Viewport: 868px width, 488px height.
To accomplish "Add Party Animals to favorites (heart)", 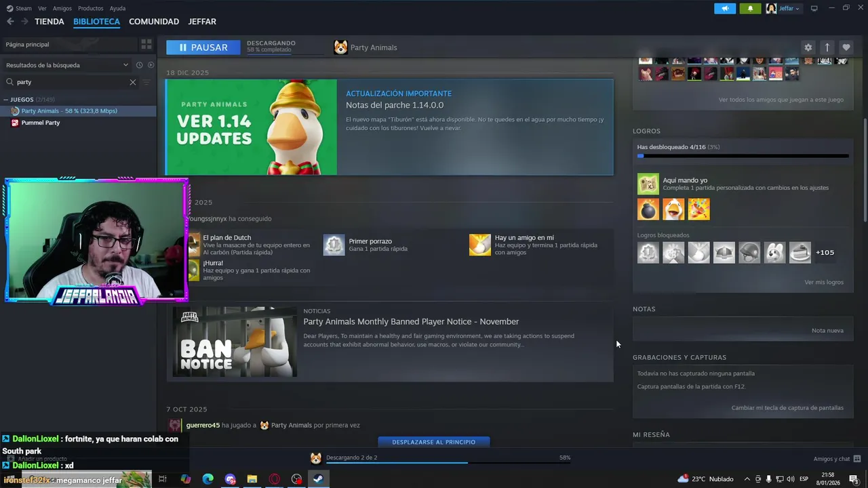I will point(846,47).
